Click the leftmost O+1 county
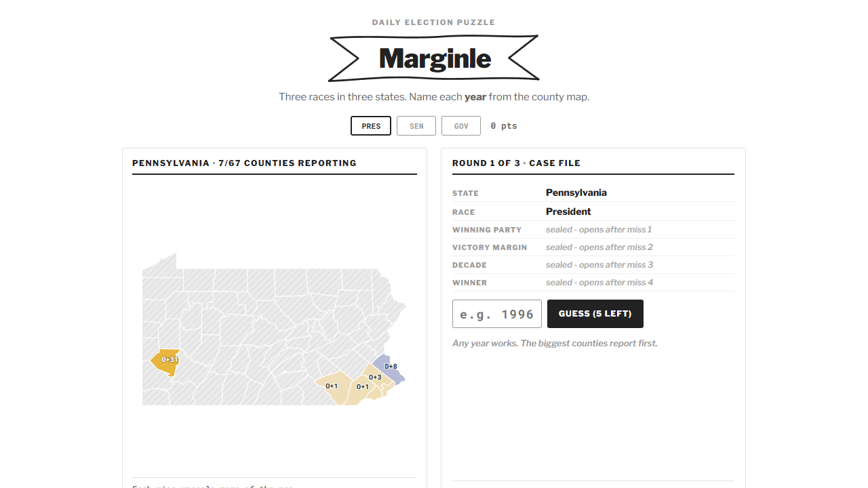This screenshot has width=868, height=488. point(332,387)
